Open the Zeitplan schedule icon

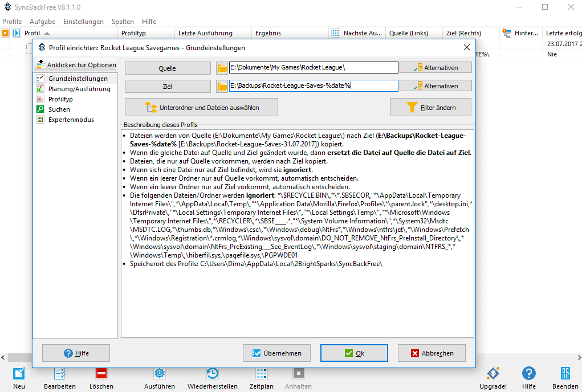pos(261,373)
